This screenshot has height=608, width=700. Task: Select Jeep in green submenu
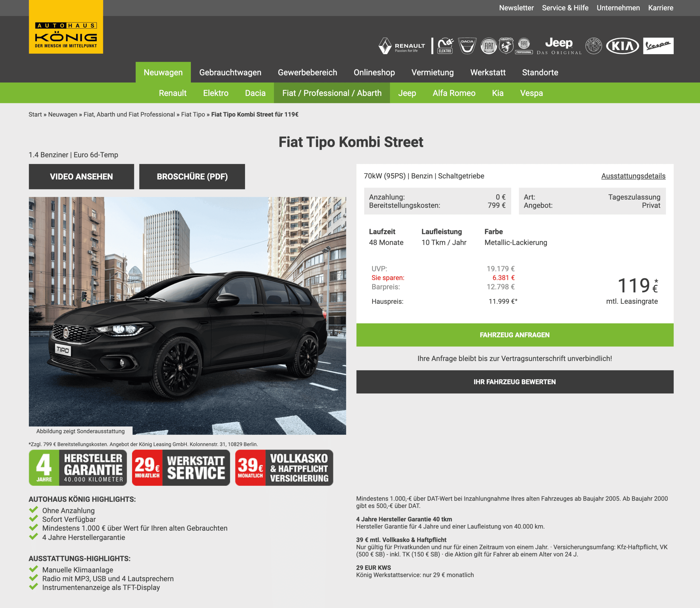coord(407,93)
